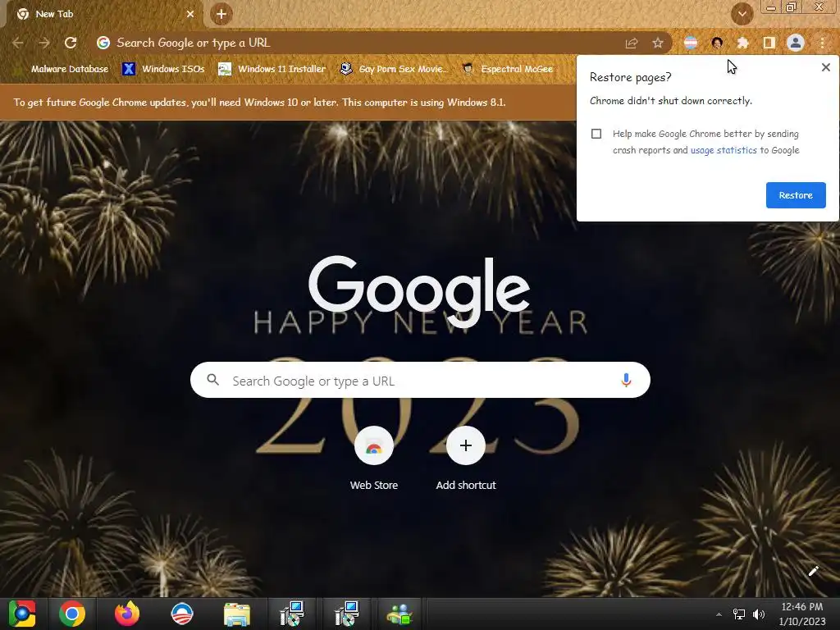Click the Google search box on page
The width and height of the screenshot is (840, 630).
420,380
